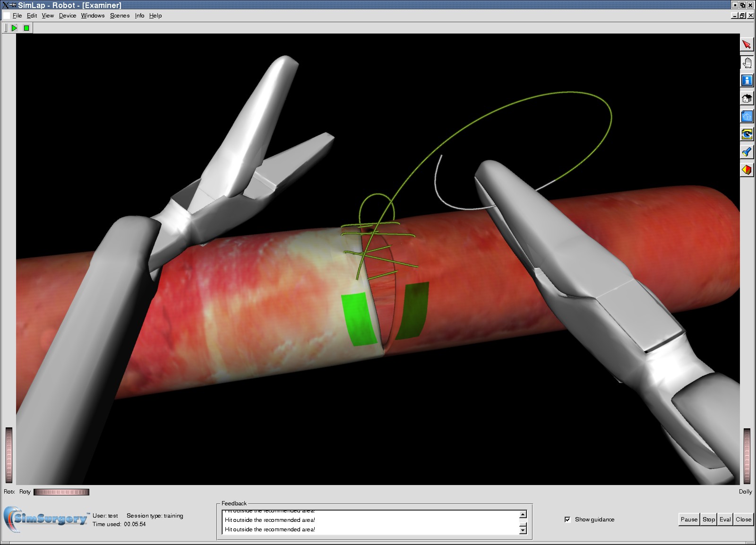Minimize the inner Examiner window

(x=735, y=16)
